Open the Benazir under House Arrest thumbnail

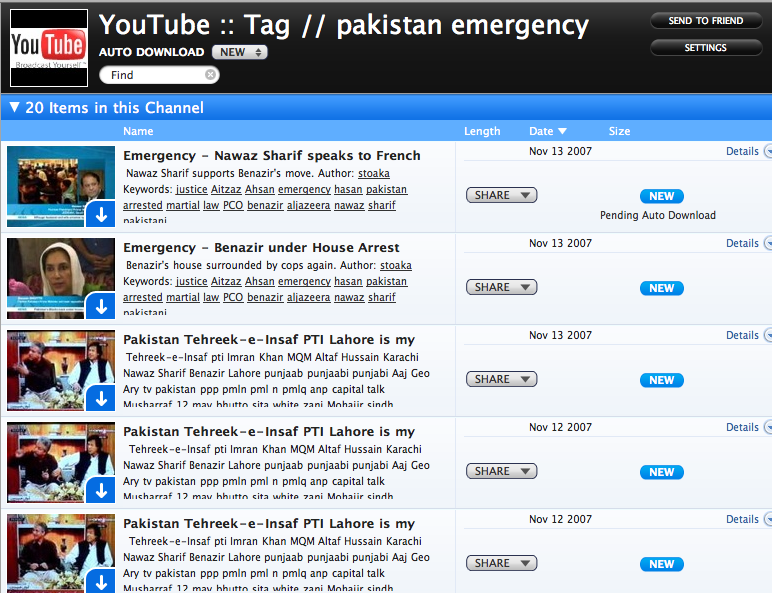point(61,278)
